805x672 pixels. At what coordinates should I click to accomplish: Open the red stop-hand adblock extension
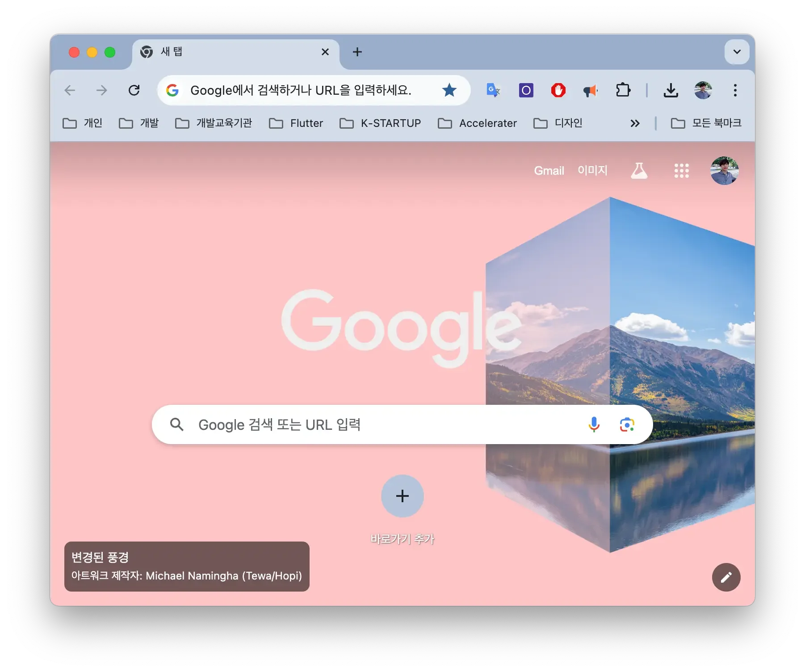(x=558, y=90)
